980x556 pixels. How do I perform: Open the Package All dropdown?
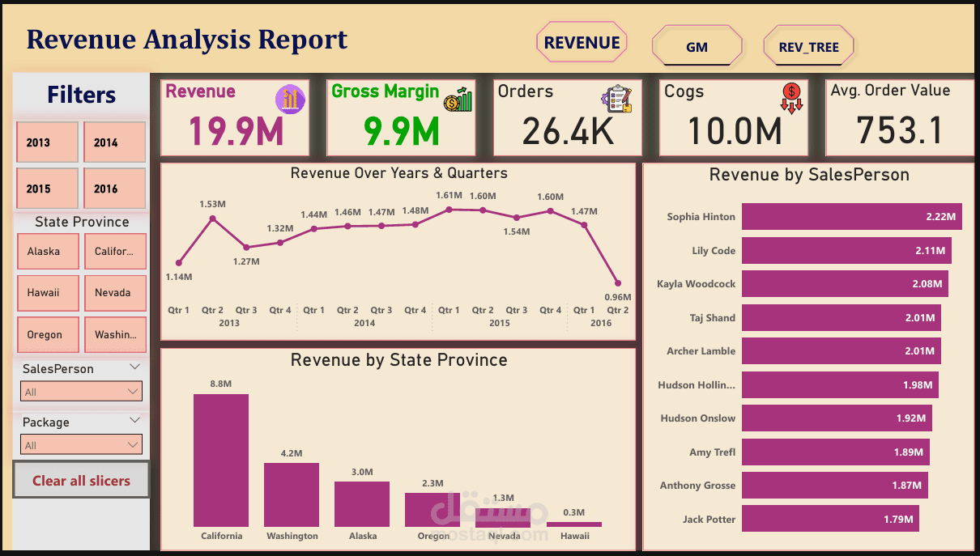pyautogui.click(x=81, y=444)
